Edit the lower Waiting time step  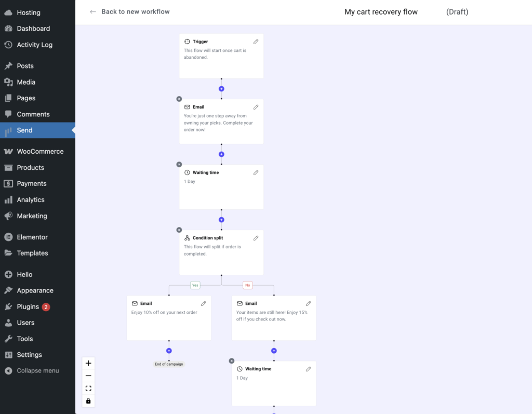(x=308, y=369)
